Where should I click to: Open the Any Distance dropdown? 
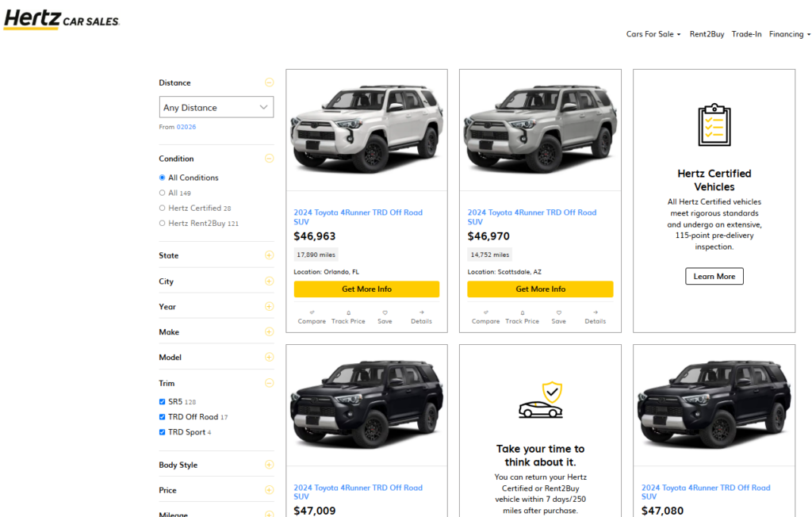(x=216, y=106)
